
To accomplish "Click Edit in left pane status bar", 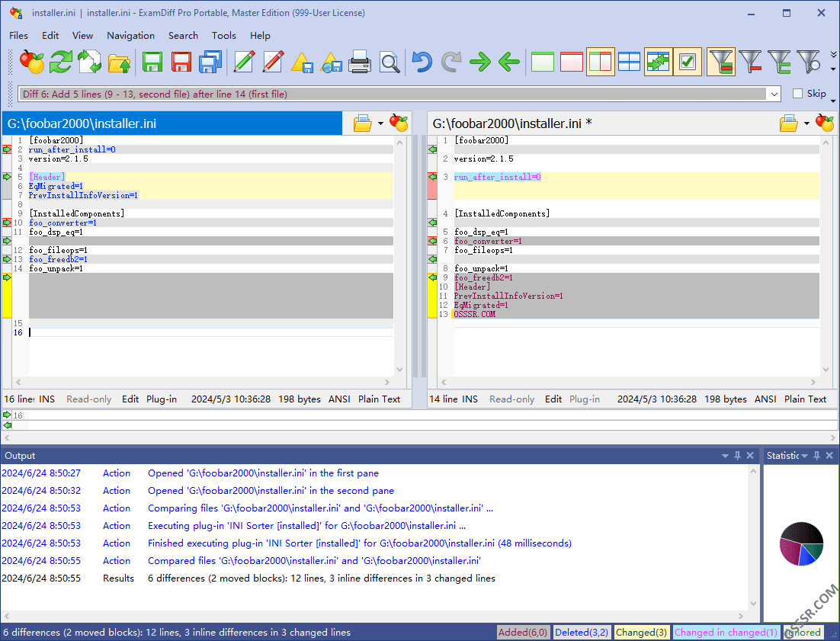I will point(130,399).
